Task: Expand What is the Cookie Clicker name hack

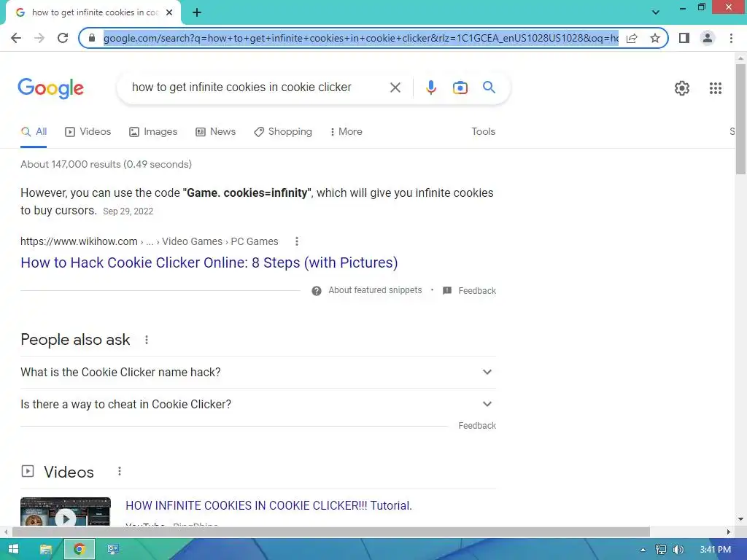Action: (x=258, y=372)
